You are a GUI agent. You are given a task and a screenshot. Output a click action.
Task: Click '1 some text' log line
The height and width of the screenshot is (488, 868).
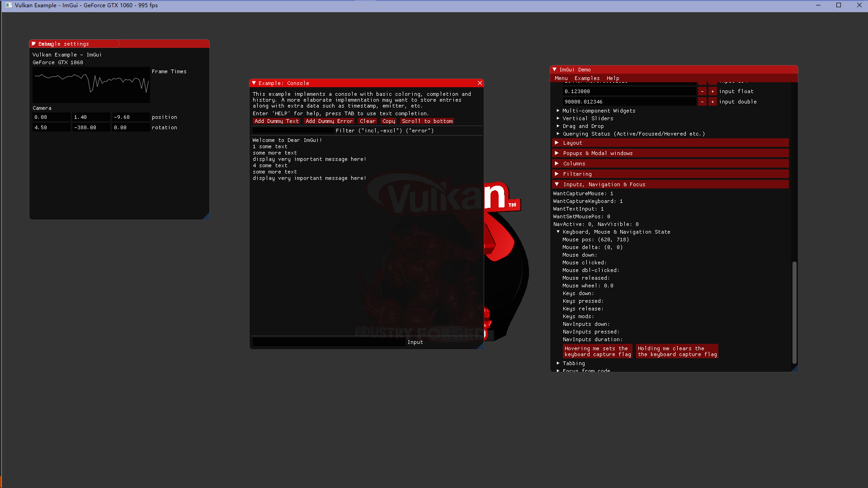tap(270, 146)
